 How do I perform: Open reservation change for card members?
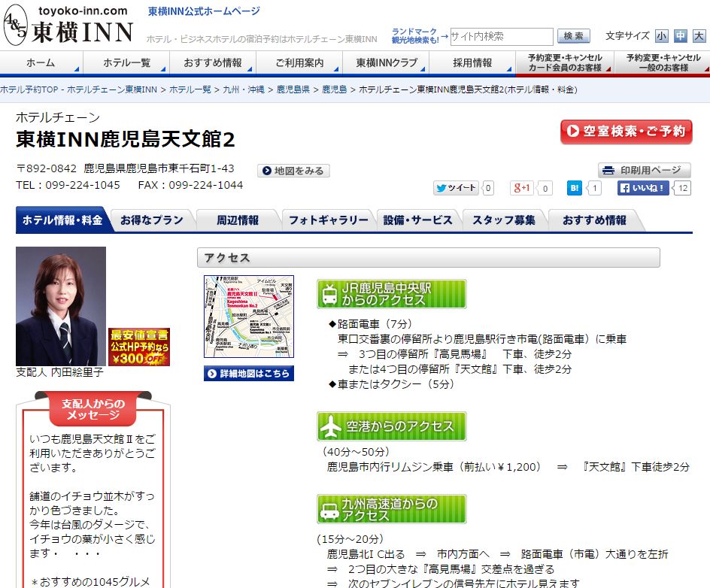[565, 62]
